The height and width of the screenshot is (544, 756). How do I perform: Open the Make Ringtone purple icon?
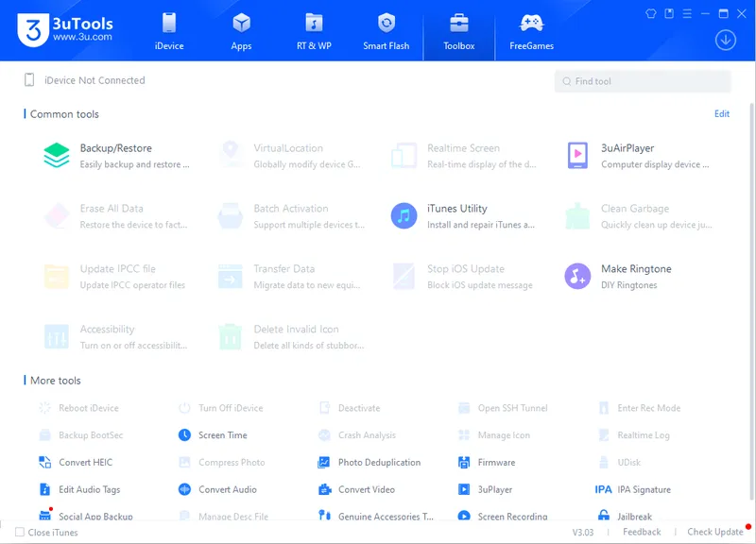pos(577,276)
